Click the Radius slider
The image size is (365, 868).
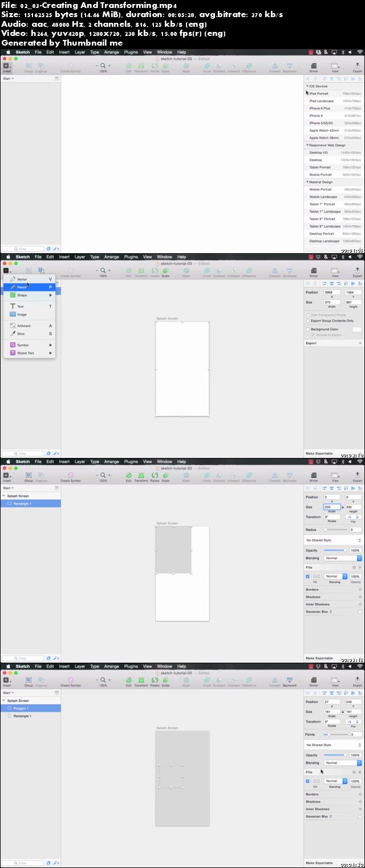pos(335,530)
